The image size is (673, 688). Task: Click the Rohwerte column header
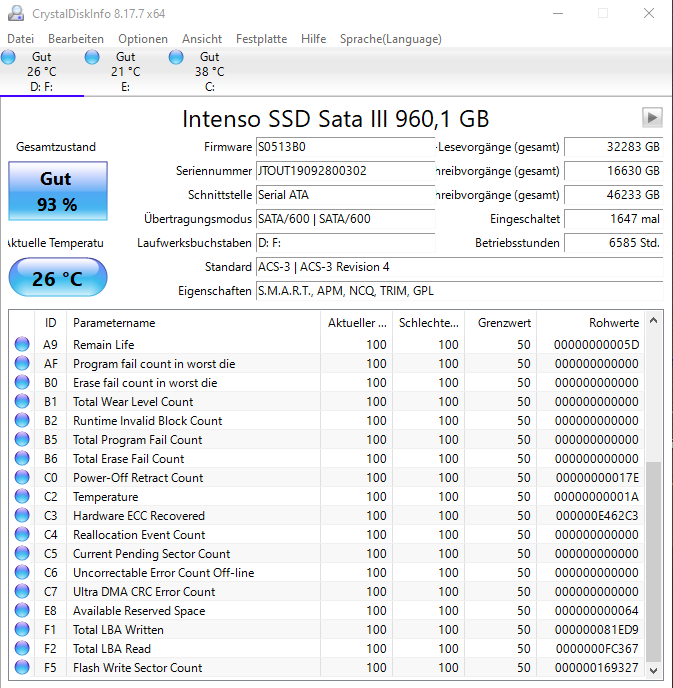point(591,323)
